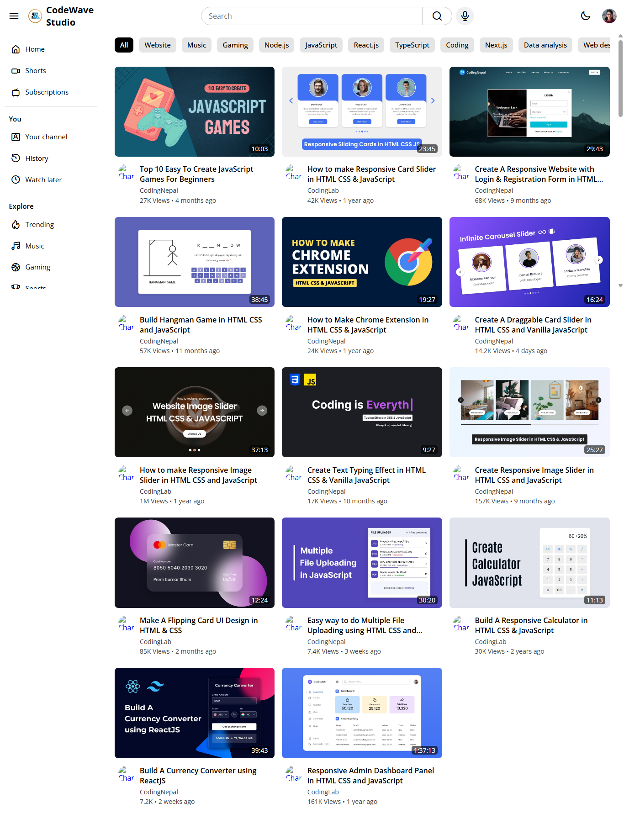This screenshot has height=840, width=624.
Task: Click the CodeWave Studio logo
Action: click(x=61, y=16)
